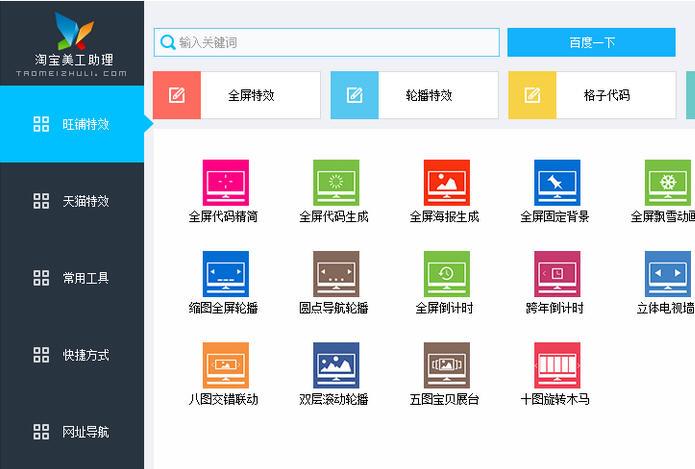The height and width of the screenshot is (469, 695).
Task: Open 全屏飘雪动画 snowflake icon
Action: click(668, 183)
